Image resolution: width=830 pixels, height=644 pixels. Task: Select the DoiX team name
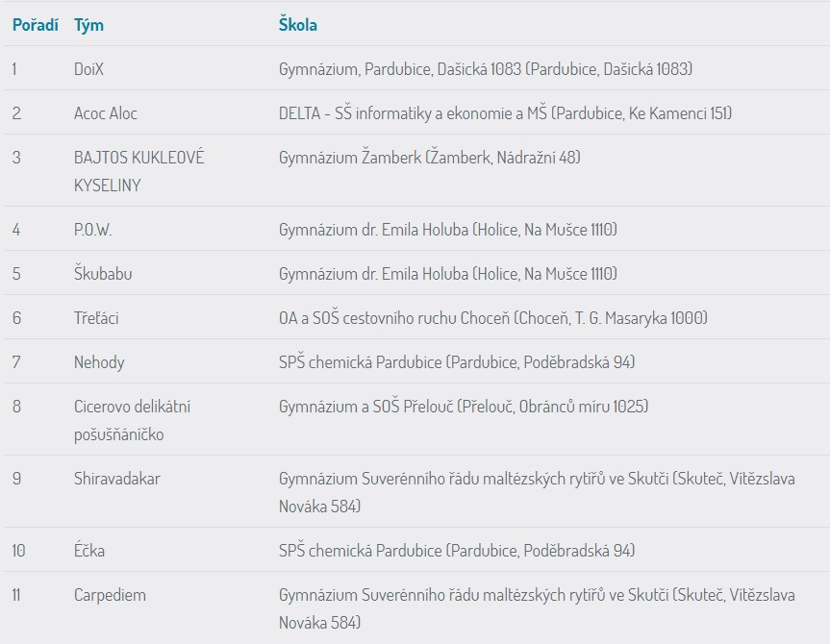point(88,69)
